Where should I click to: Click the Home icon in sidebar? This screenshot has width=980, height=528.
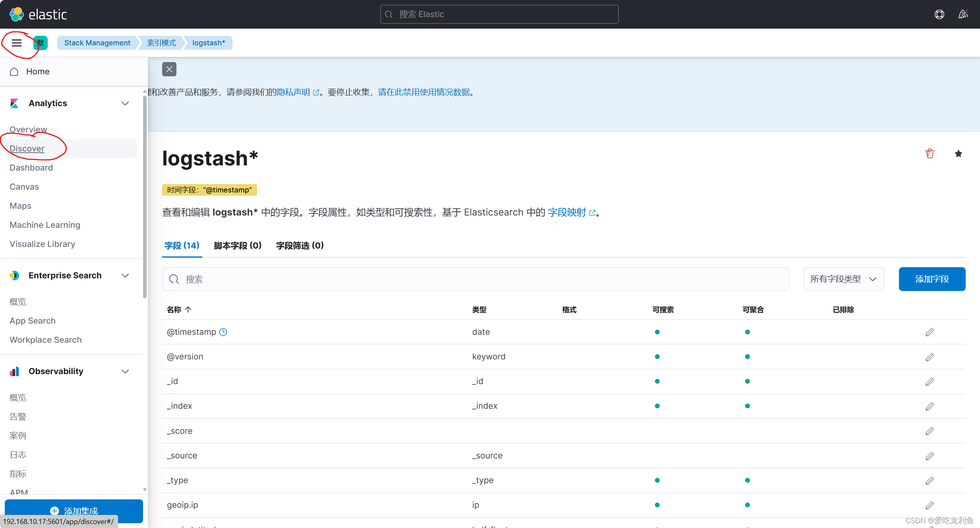14,72
